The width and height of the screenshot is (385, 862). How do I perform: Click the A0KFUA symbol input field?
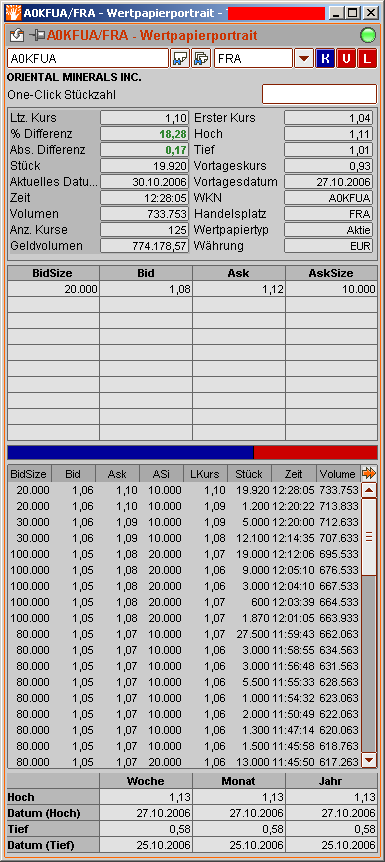point(88,58)
